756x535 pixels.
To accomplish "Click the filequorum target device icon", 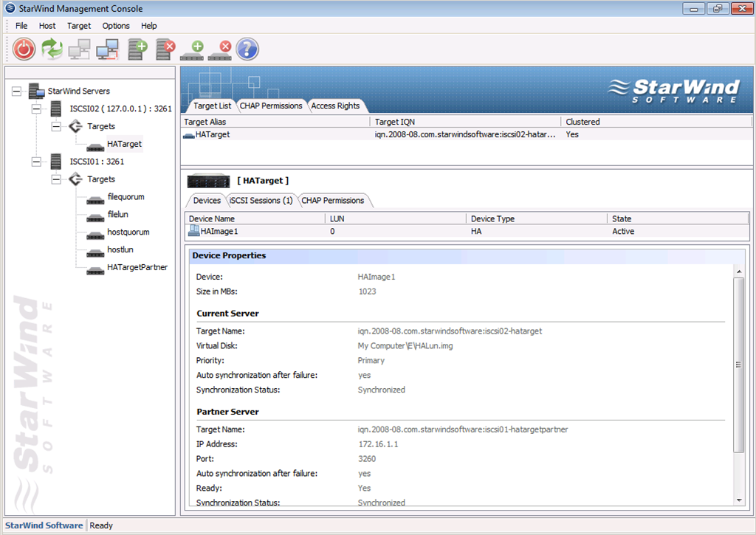I will click(x=95, y=199).
